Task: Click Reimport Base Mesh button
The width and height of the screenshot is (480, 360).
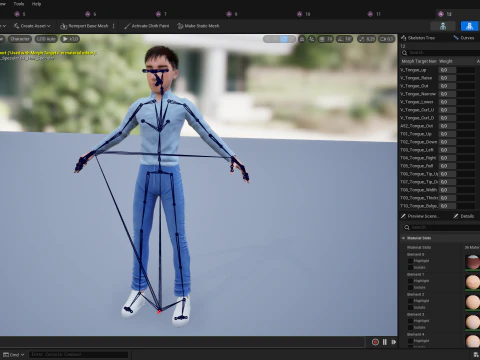Action: [x=84, y=26]
